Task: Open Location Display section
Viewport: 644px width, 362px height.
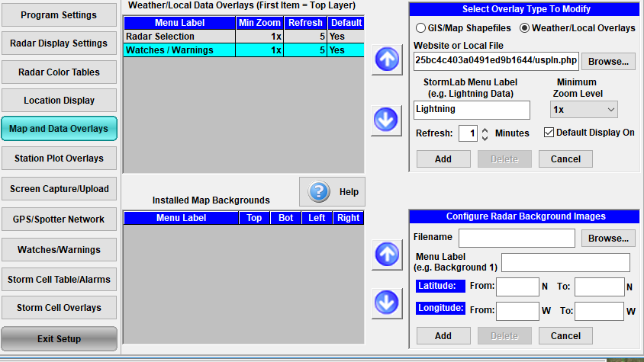Action: (x=60, y=101)
